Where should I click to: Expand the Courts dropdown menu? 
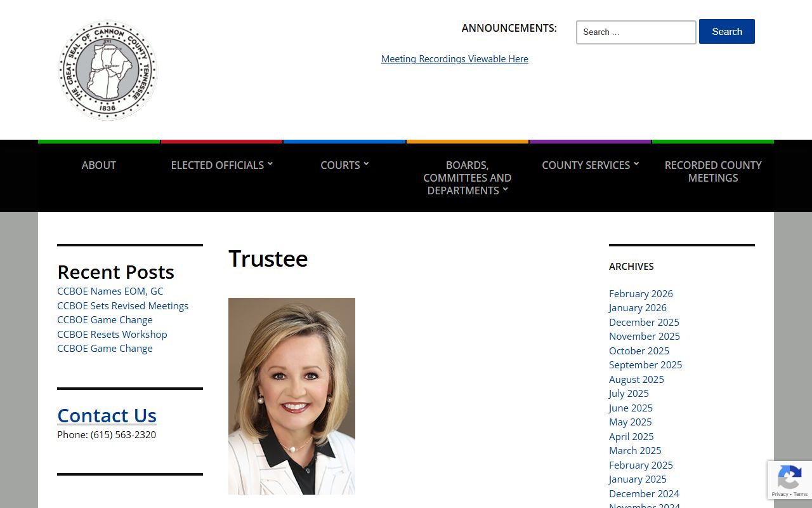coord(344,165)
